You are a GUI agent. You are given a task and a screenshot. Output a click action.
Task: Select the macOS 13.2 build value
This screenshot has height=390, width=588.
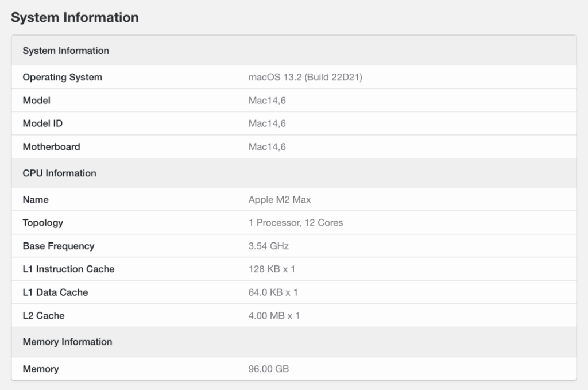pos(305,77)
